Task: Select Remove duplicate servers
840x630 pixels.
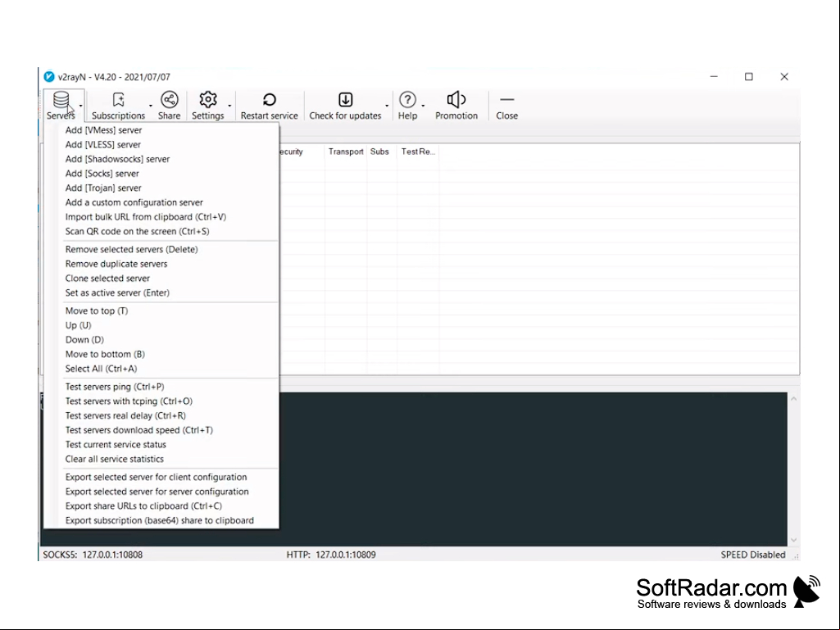Action: pyautogui.click(x=161, y=264)
